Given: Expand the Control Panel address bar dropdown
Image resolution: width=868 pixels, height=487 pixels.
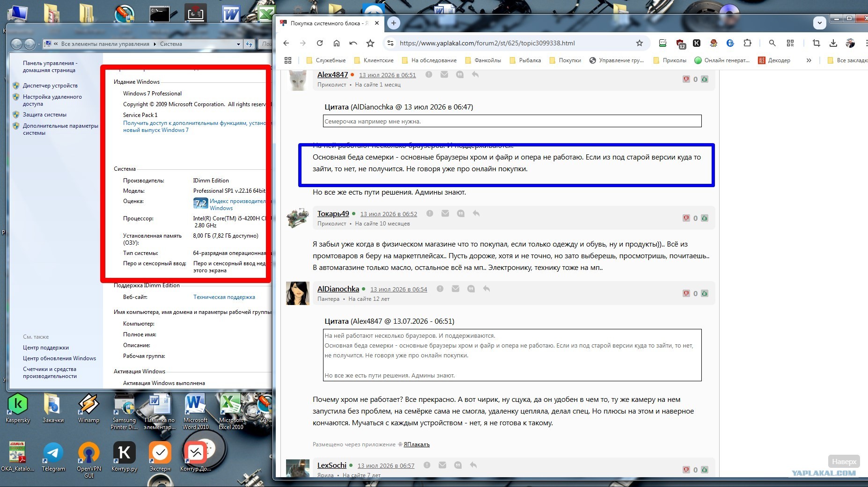Looking at the screenshot, I should tap(238, 44).
